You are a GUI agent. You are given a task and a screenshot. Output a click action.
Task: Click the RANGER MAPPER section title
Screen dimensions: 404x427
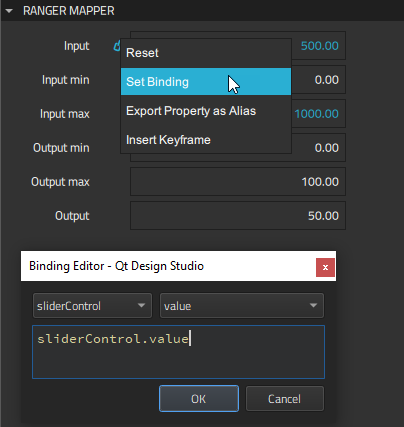click(69, 11)
